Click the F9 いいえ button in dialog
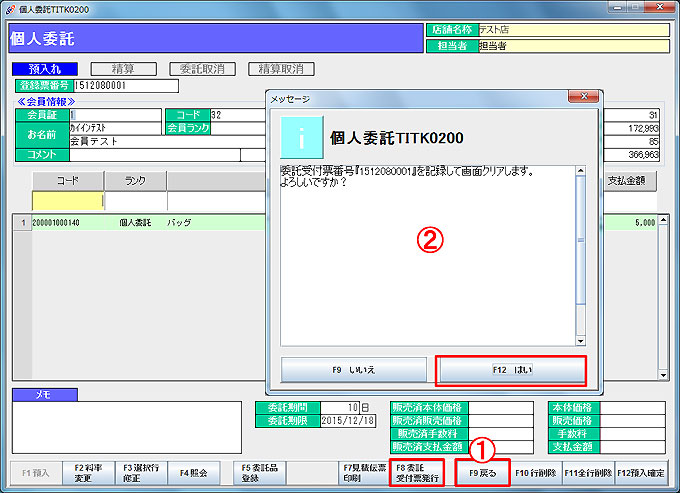The width and height of the screenshot is (680, 493). click(x=354, y=370)
